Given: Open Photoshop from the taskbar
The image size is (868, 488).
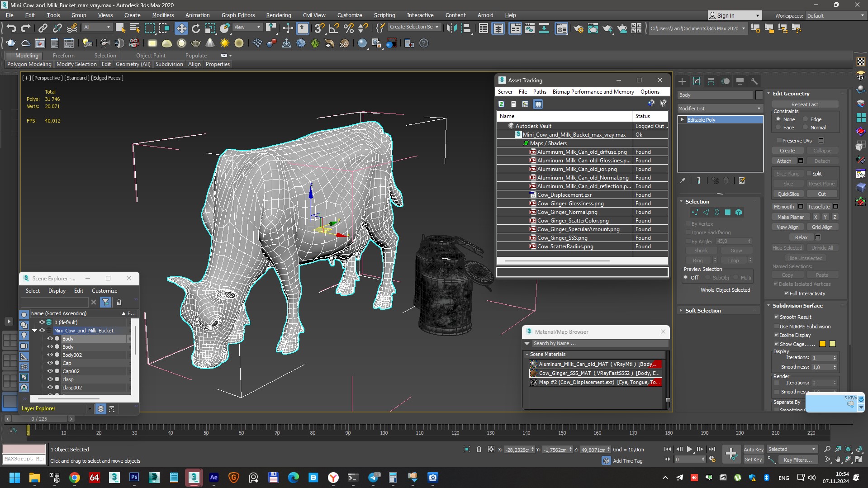Looking at the screenshot, I should point(134,478).
